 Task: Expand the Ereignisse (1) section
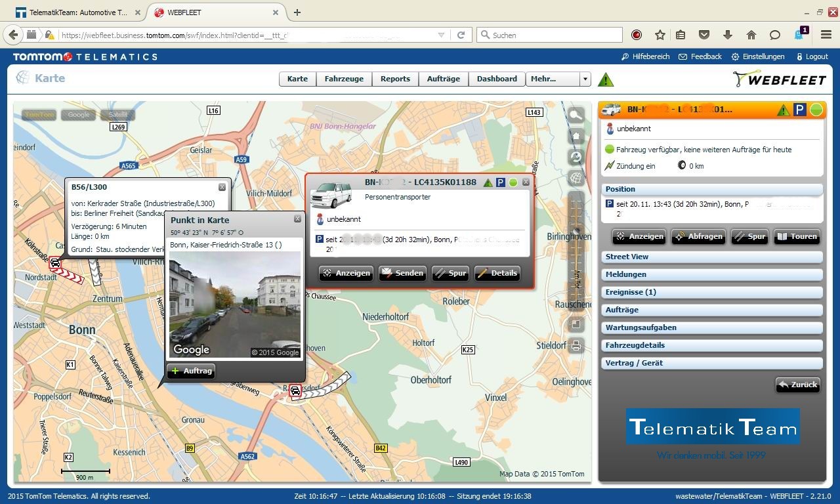coord(712,292)
